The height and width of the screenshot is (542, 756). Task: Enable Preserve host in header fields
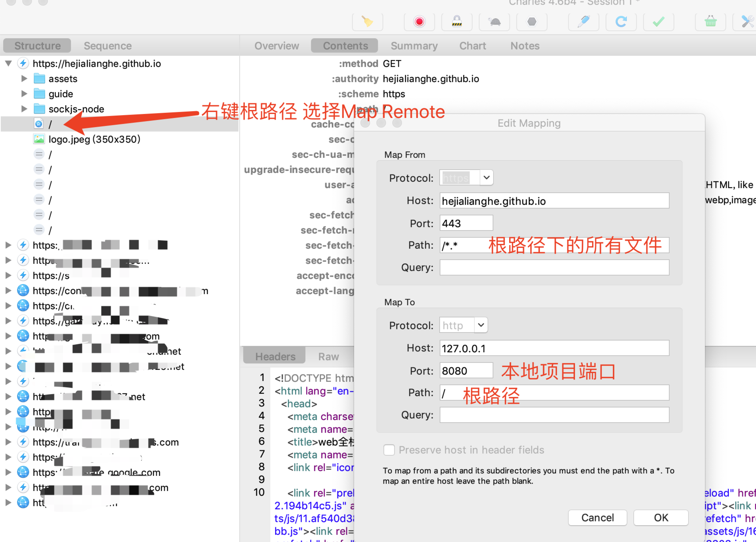point(389,450)
